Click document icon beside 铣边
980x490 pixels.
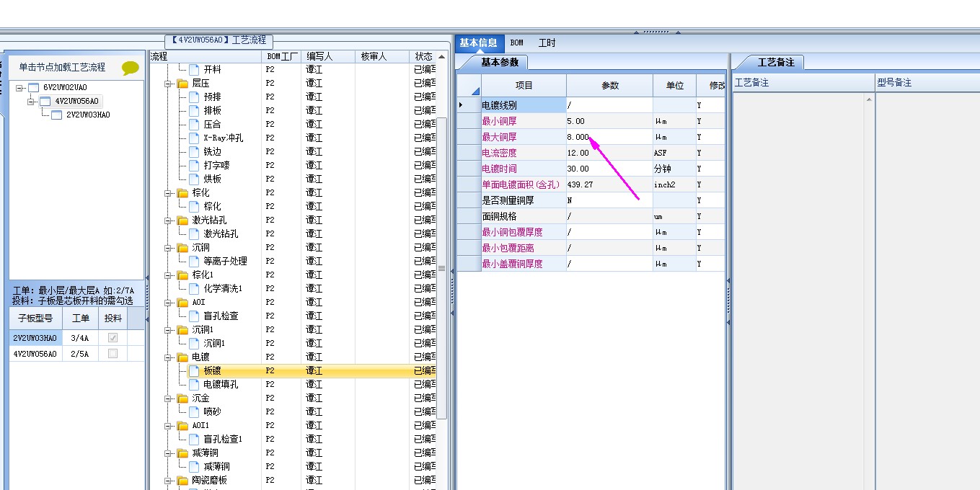click(194, 152)
